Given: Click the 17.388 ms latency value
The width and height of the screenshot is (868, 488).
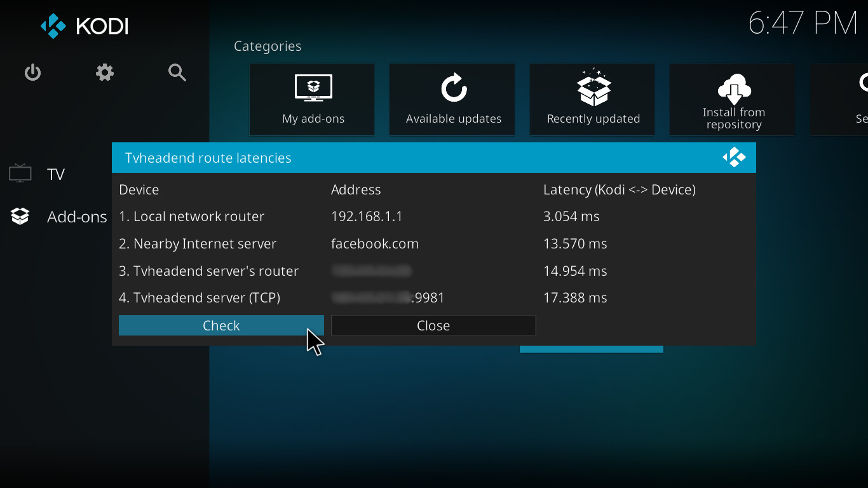Looking at the screenshot, I should coord(575,298).
